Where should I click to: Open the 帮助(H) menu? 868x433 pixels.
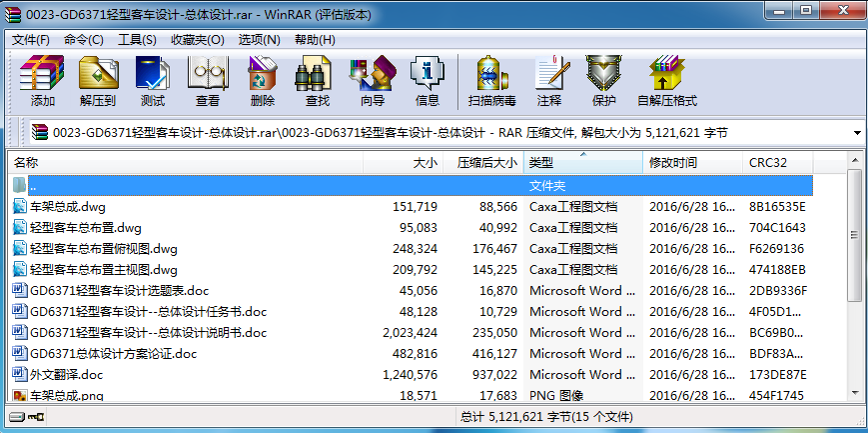[315, 40]
